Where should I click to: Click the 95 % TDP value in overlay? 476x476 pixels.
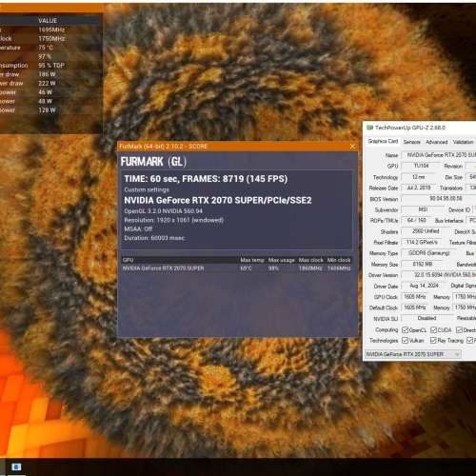51,66
